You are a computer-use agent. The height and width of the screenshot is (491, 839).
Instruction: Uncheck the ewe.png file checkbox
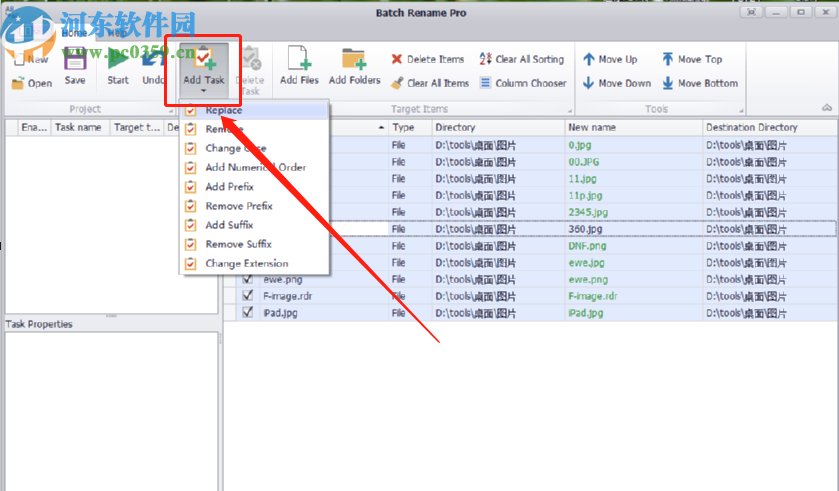coord(247,280)
